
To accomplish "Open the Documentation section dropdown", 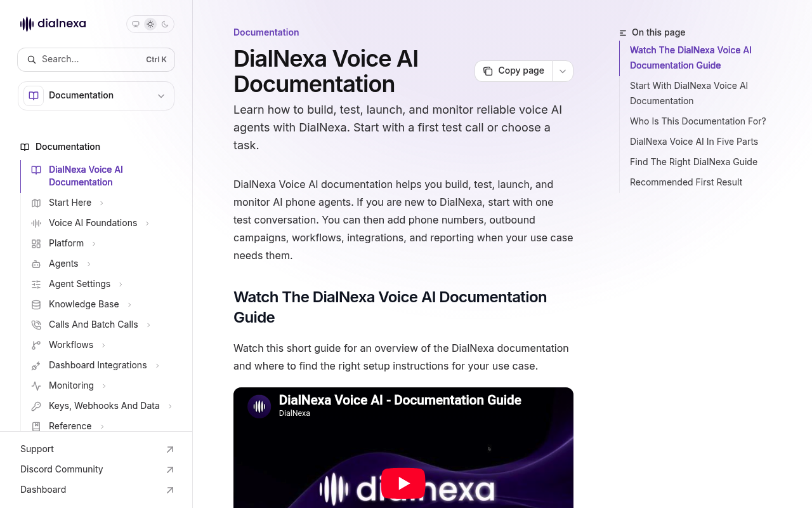I will click(96, 96).
